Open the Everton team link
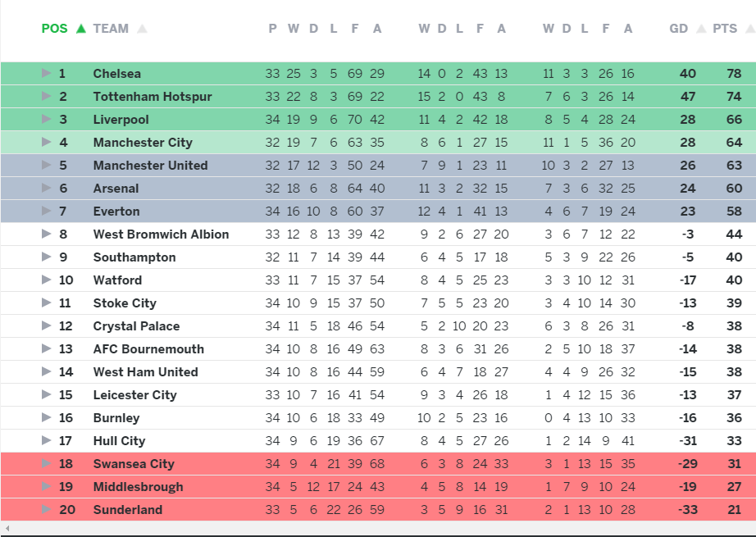The width and height of the screenshot is (756, 537). click(x=116, y=212)
